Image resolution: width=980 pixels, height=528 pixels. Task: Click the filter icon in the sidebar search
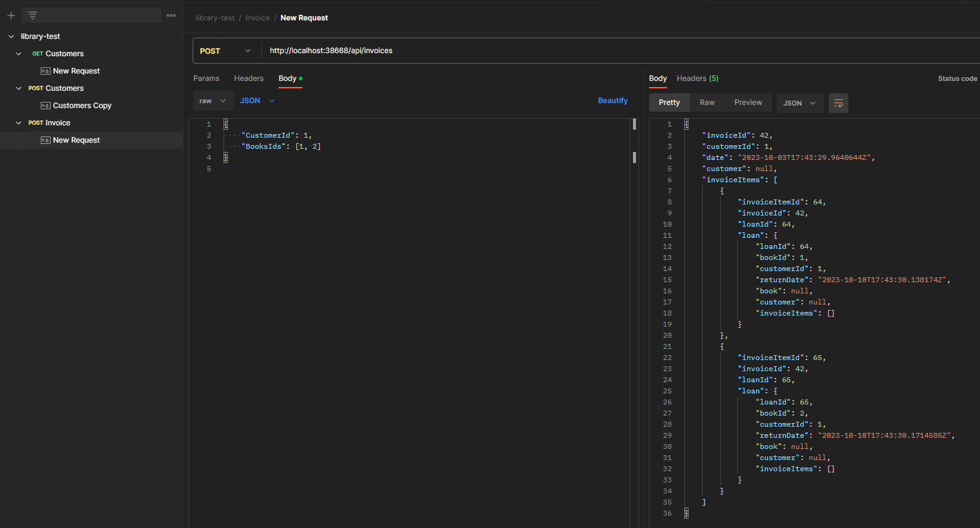tap(33, 15)
